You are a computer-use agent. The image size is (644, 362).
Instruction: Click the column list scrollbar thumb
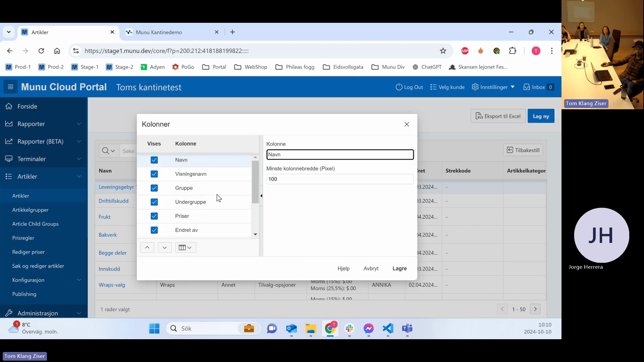(x=255, y=182)
